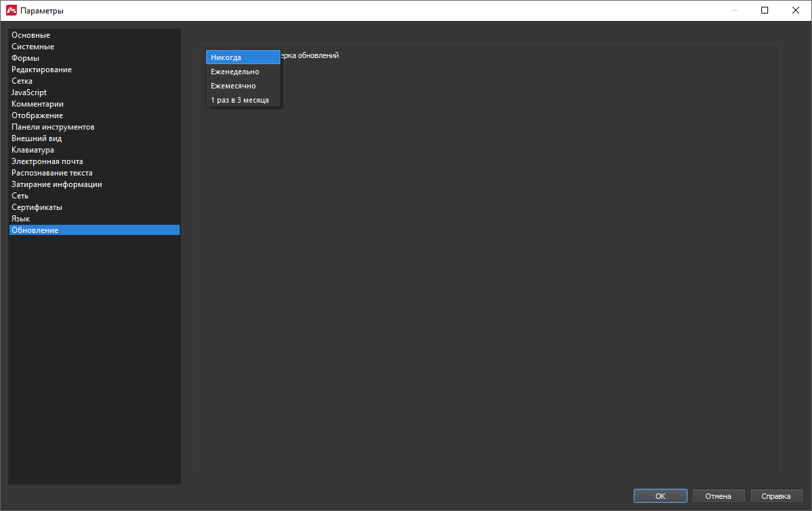Open help with "Справка" button
Screen dimensions: 812x511
tap(776, 496)
